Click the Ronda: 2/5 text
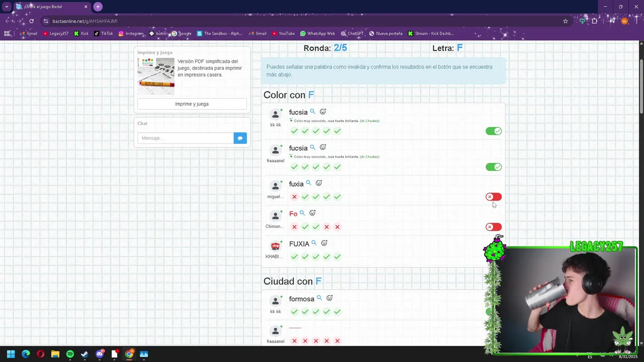 click(x=325, y=48)
